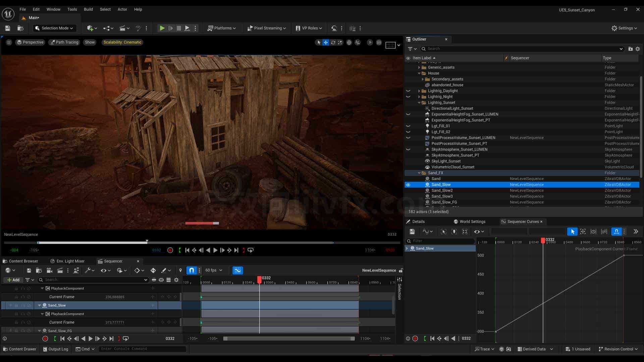Open the Build menu

pyautogui.click(x=88, y=9)
